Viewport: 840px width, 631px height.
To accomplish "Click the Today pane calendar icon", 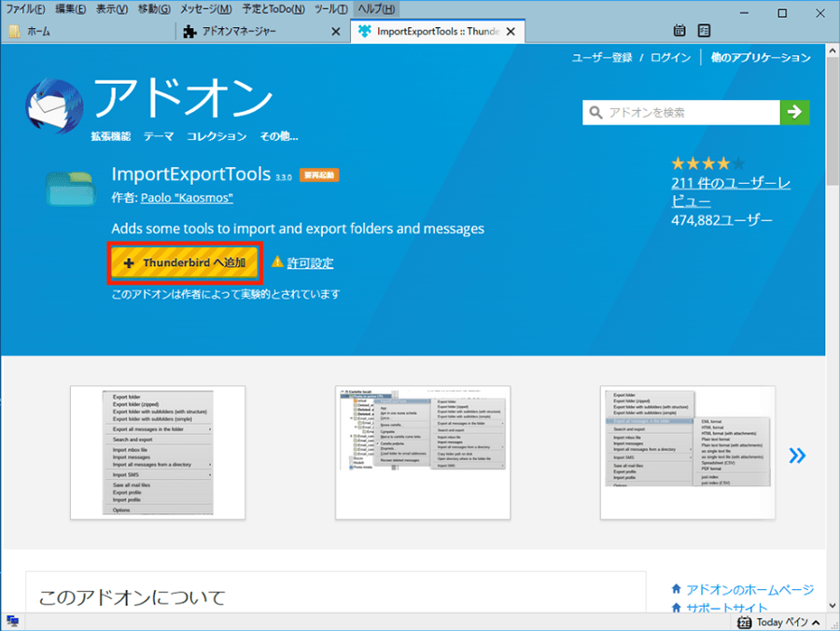I will [744, 622].
